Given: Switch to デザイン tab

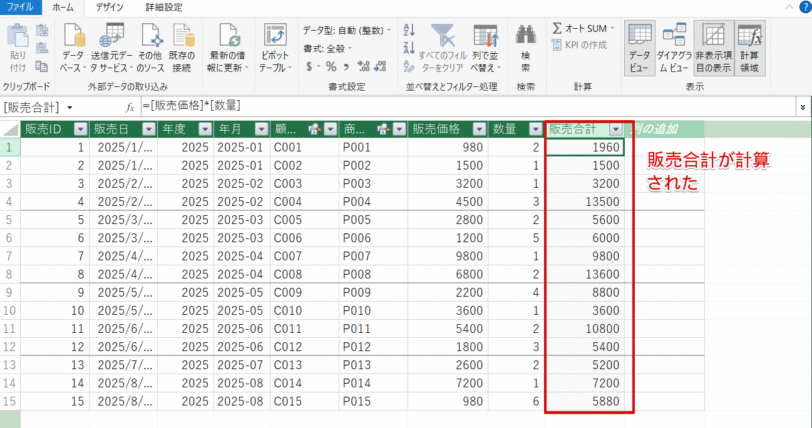Looking at the screenshot, I should pyautogui.click(x=109, y=7).
